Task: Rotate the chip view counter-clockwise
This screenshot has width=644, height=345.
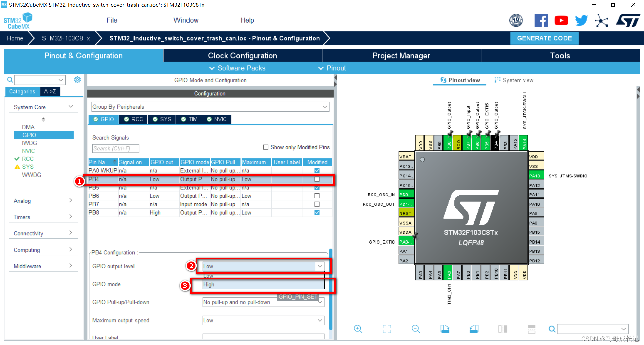Action: tap(474, 329)
